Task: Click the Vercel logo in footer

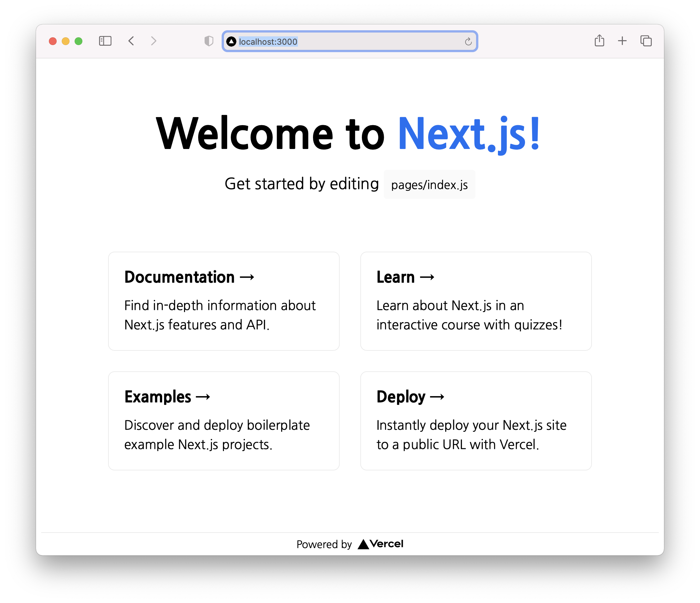Action: (x=381, y=544)
